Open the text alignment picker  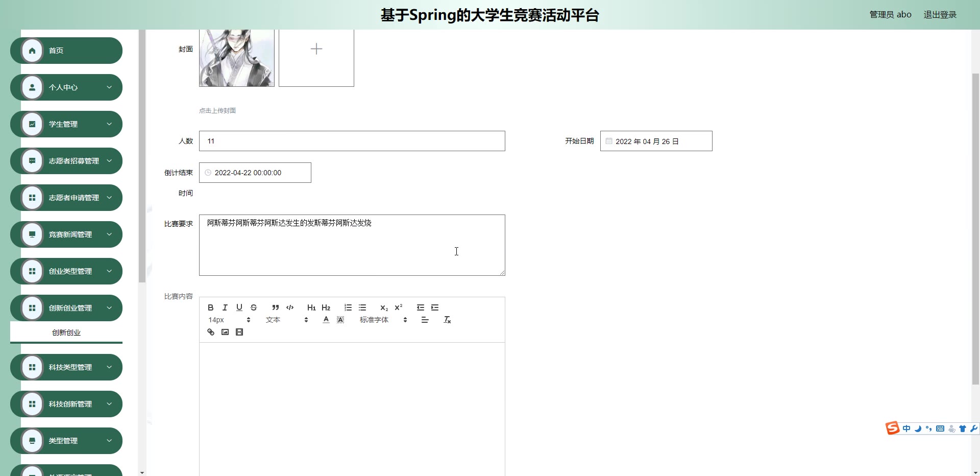(x=425, y=320)
